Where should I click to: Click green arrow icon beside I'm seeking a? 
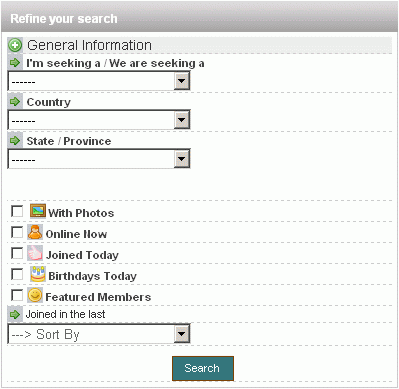tap(15, 62)
